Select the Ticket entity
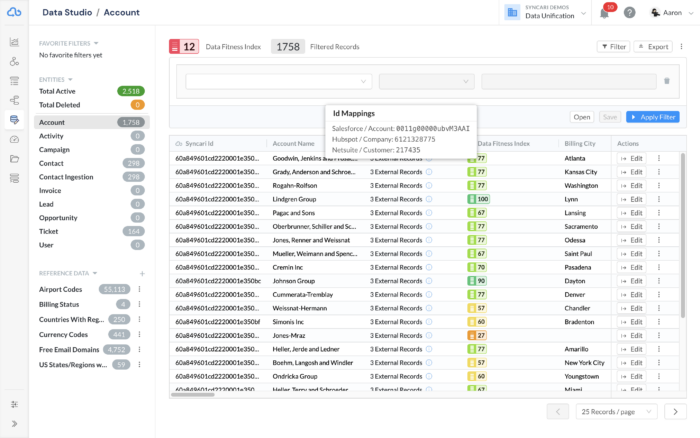 pos(92,231)
